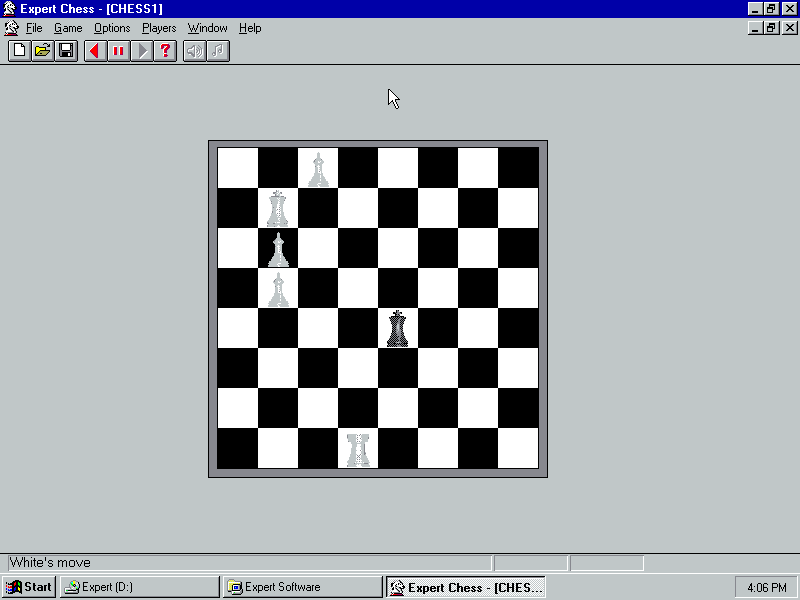The width and height of the screenshot is (800, 600).
Task: Click the chess knight document icon in menu bar
Action: click(x=11, y=28)
